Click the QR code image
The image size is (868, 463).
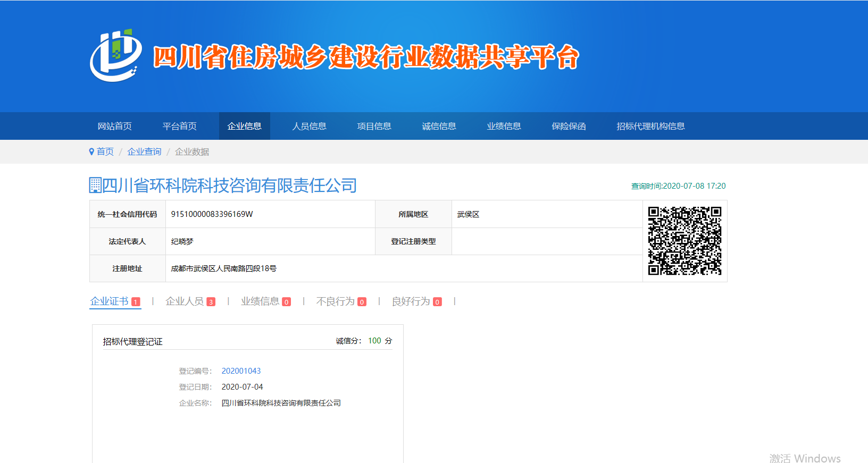pos(685,241)
